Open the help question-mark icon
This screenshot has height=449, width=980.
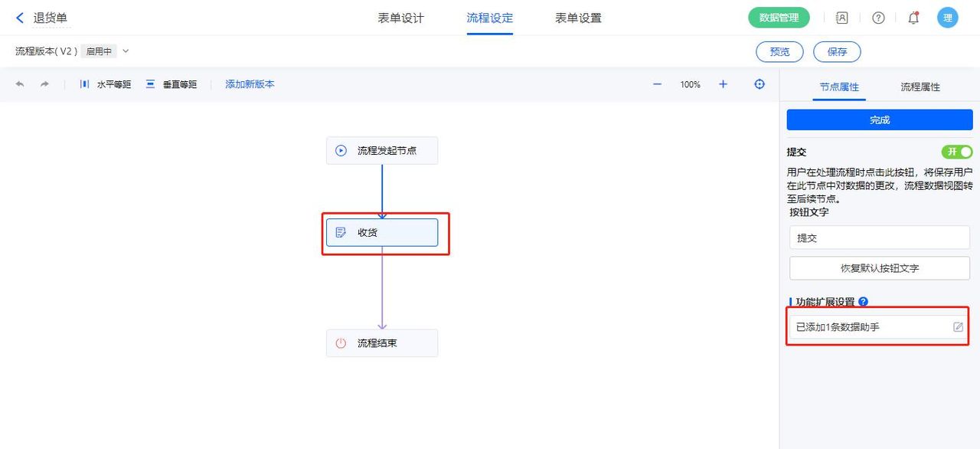[877, 17]
